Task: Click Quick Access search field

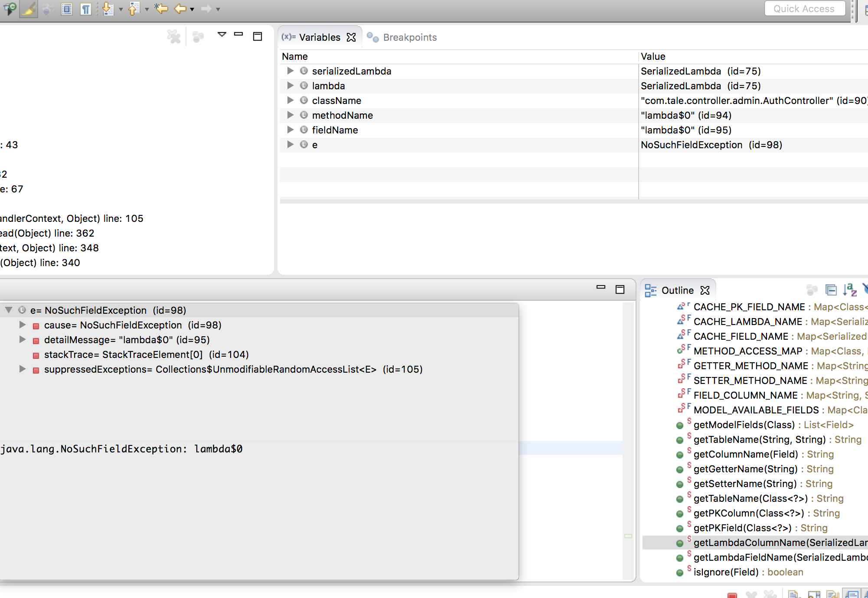Action: tap(804, 9)
